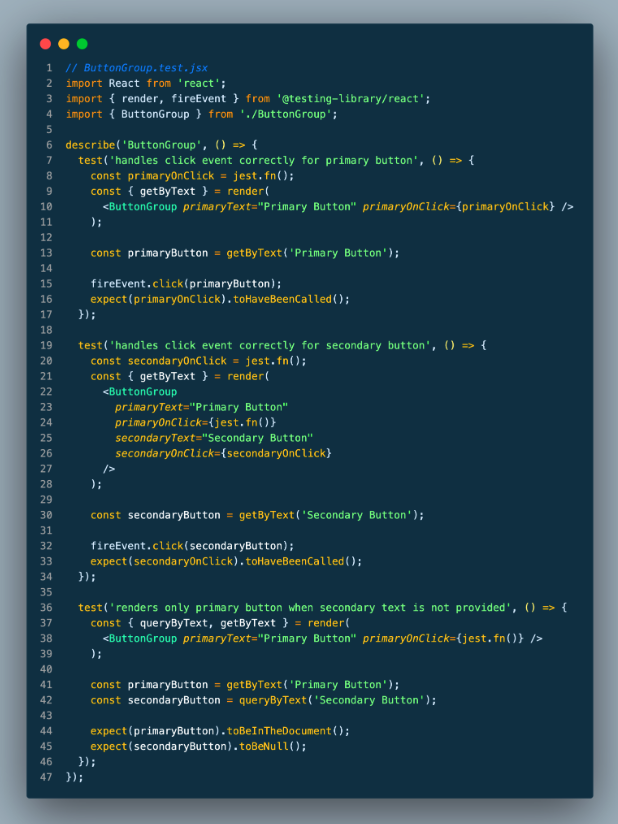Click fireEvent.click(secondaryButton) on line 32
The image size is (618, 824).
point(192,545)
